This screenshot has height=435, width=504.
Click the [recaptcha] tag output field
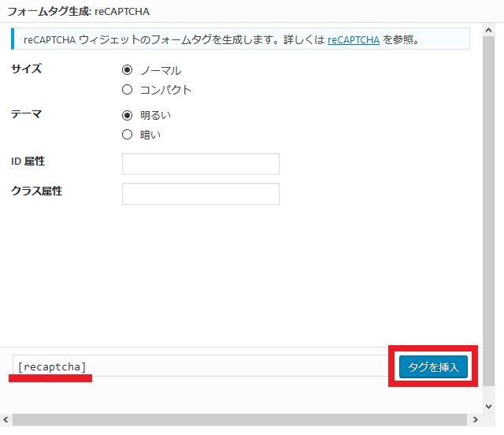(x=201, y=366)
